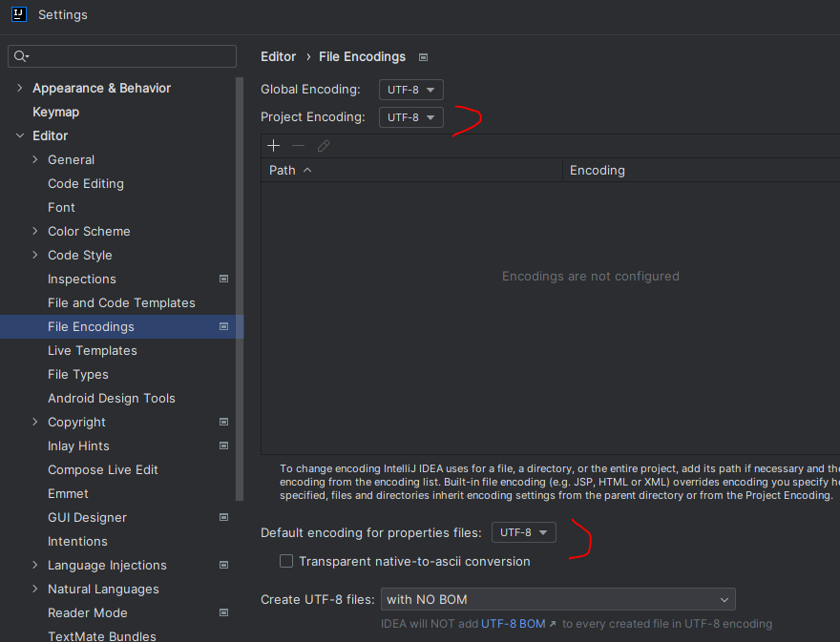Select Font settings page
The image size is (840, 642).
tap(61, 207)
